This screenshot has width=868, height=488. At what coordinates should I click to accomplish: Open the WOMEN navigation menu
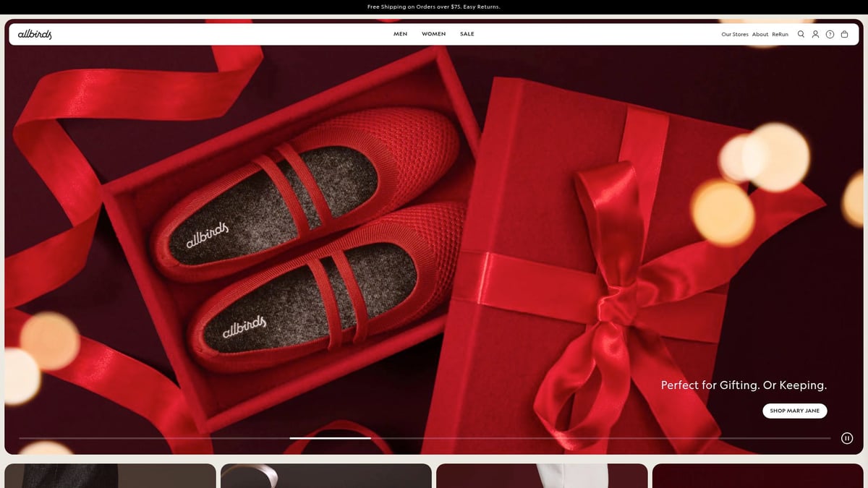pyautogui.click(x=433, y=34)
